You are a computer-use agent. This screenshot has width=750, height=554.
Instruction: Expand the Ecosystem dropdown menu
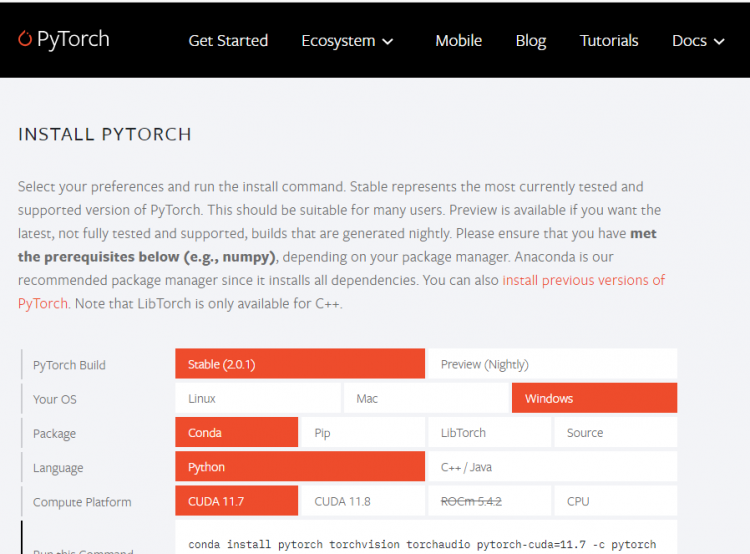[x=347, y=41]
